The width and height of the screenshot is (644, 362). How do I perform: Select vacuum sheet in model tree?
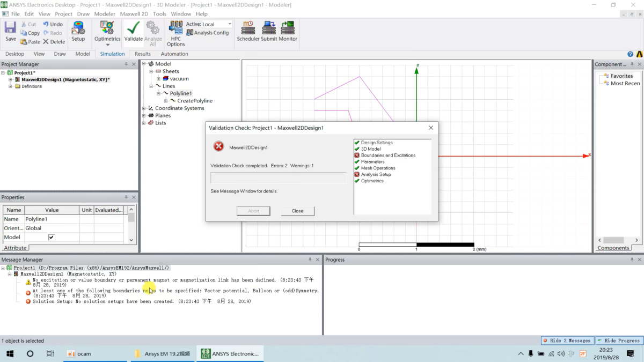[179, 79]
